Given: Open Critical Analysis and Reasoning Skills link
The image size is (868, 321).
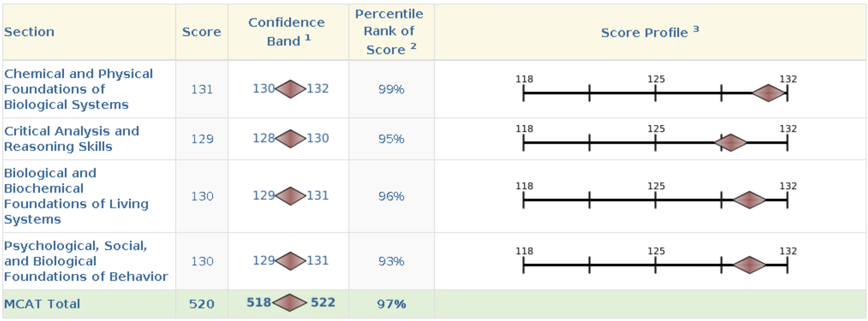Looking at the screenshot, I should 71,139.
